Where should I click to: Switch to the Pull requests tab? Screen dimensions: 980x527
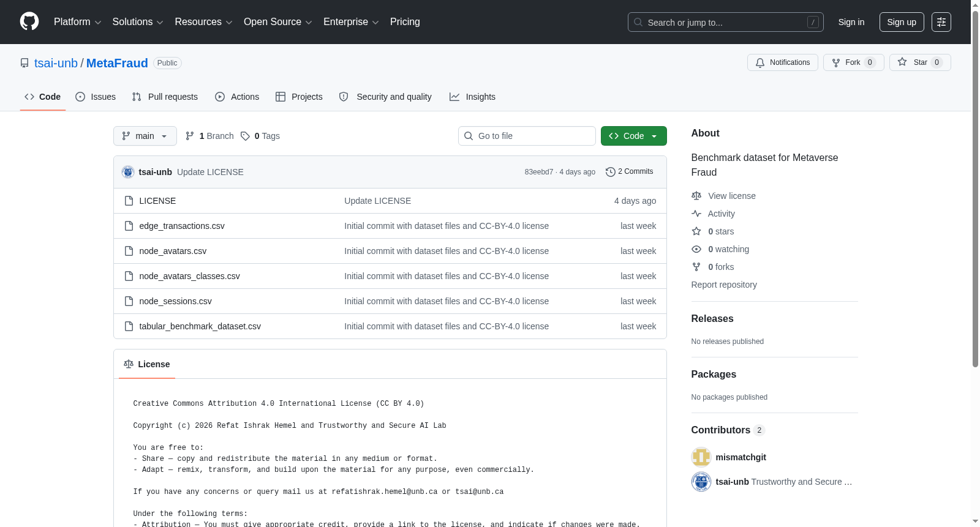click(x=165, y=97)
